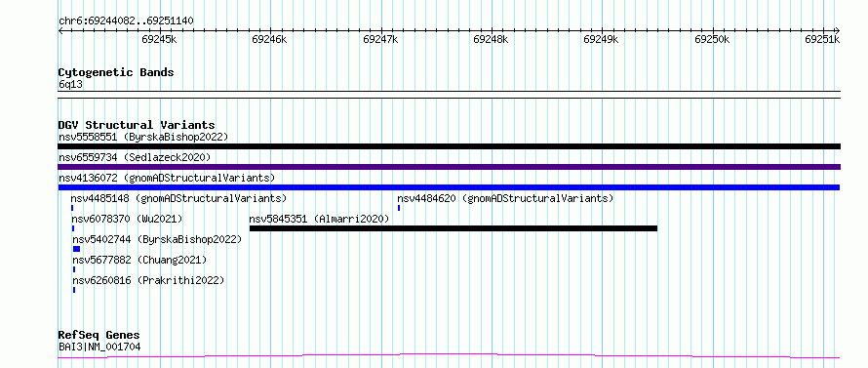Click the Cytogenetic Bands track title
Viewport: 868px width, 368px height.
coord(116,72)
